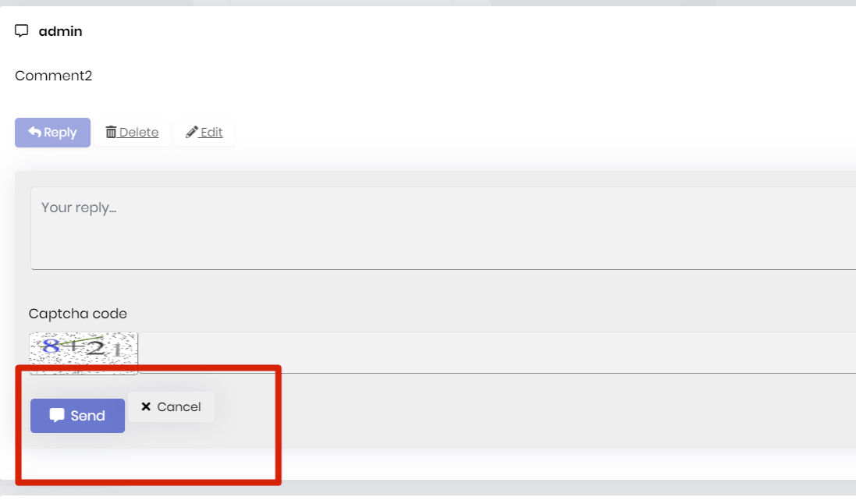The image size is (856, 504).
Task: Select the Edit link for Comment2
Action: point(204,132)
